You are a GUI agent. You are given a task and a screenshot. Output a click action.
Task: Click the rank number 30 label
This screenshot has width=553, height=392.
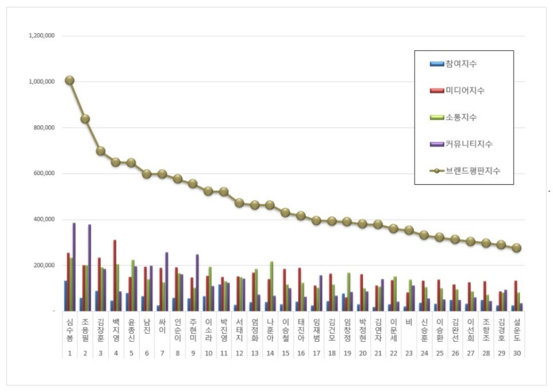[x=517, y=352]
